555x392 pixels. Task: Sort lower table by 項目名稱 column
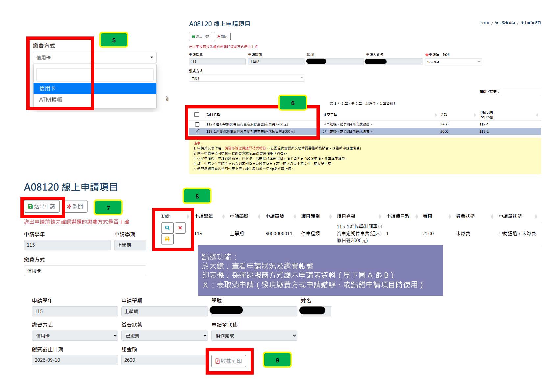(380, 216)
